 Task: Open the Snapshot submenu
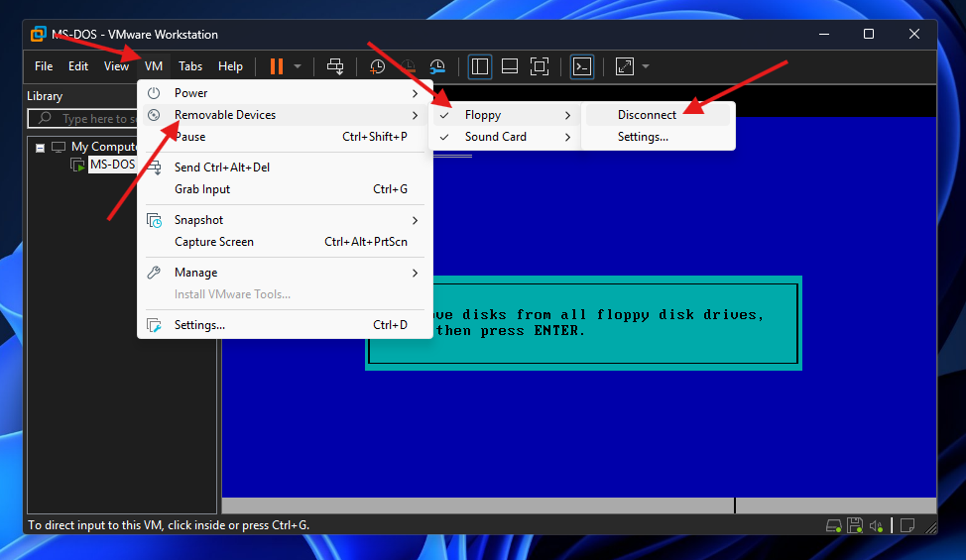tap(198, 220)
